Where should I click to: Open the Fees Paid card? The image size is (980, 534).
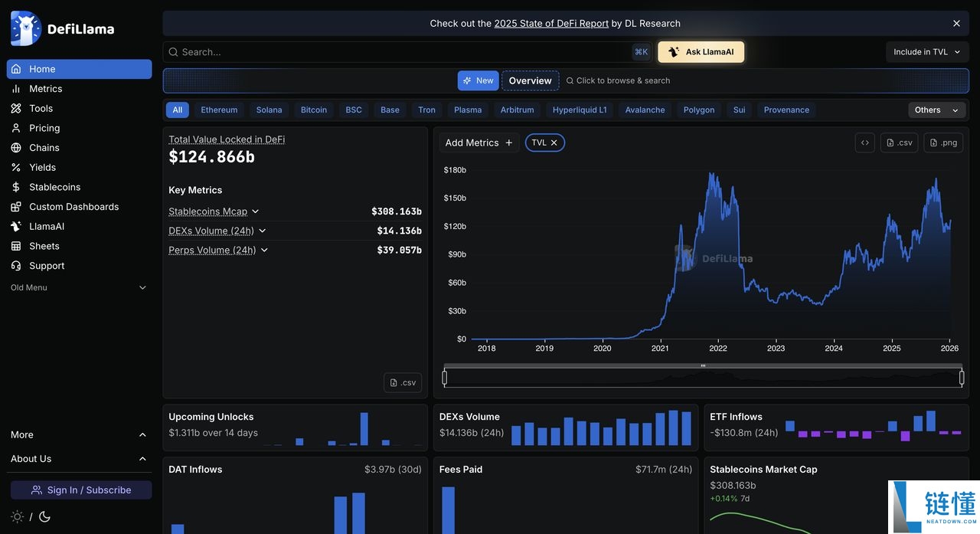(566, 496)
